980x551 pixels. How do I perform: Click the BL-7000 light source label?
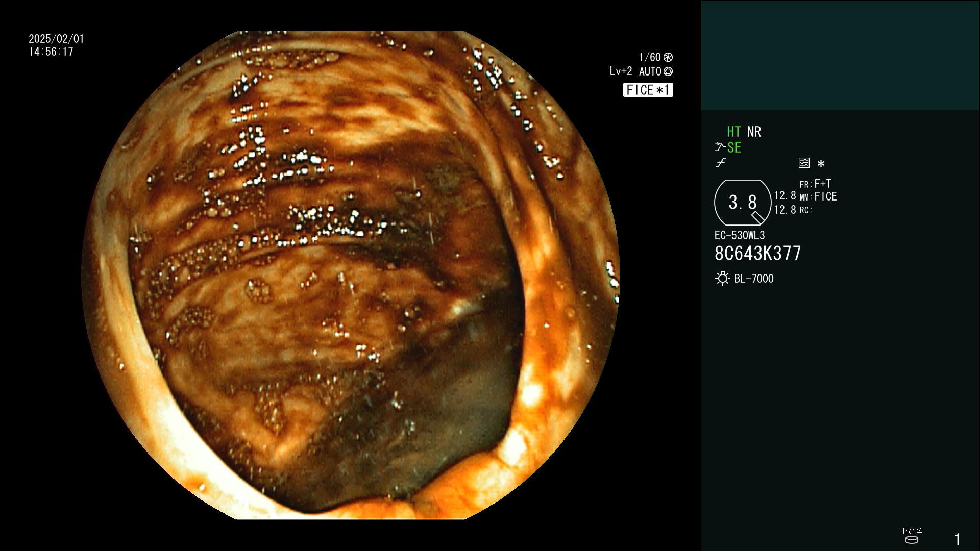[754, 279]
